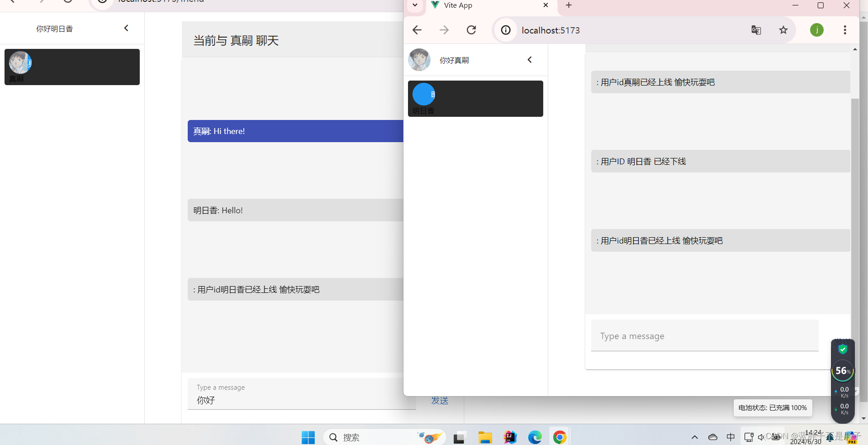Viewport: 868px width, 445px height.
Task: Close the Vite App tab
Action: [546, 5]
